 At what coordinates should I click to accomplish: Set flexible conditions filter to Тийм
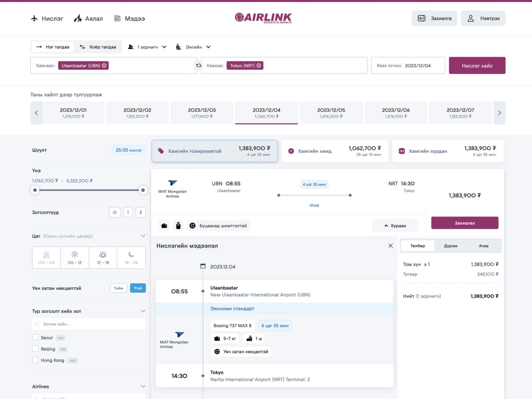tap(119, 288)
